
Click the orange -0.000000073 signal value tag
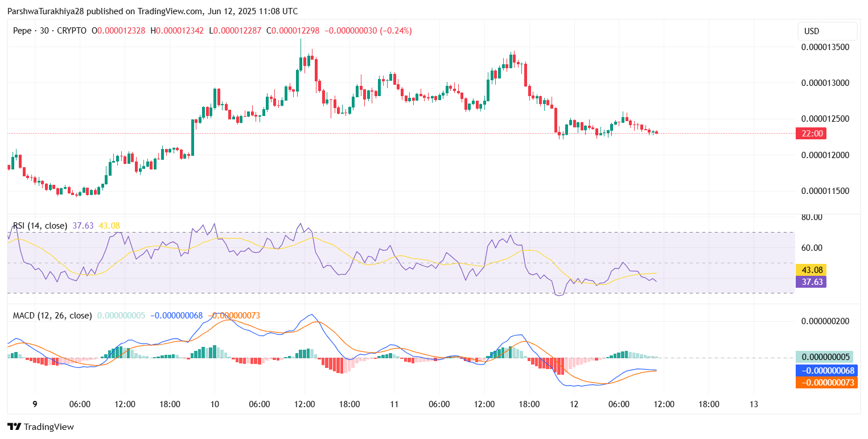tap(826, 382)
